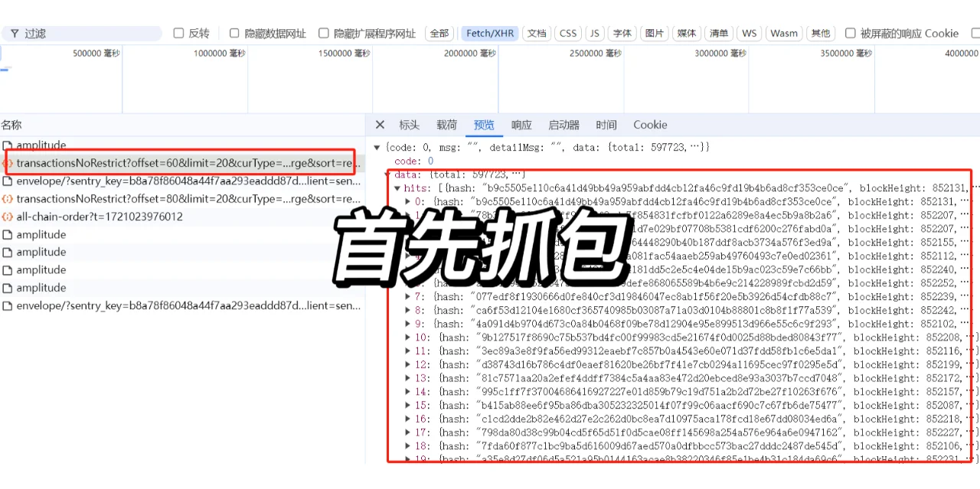
Task: Expand hash entry 10 in the preview
Action: tap(409, 337)
